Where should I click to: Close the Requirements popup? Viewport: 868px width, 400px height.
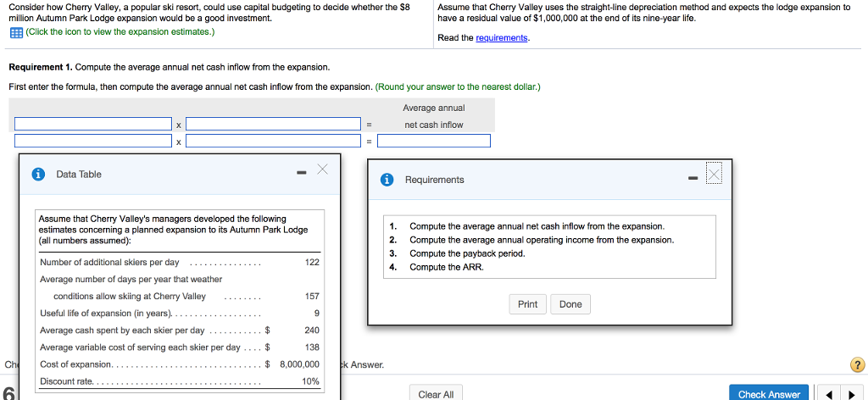pyautogui.click(x=715, y=175)
